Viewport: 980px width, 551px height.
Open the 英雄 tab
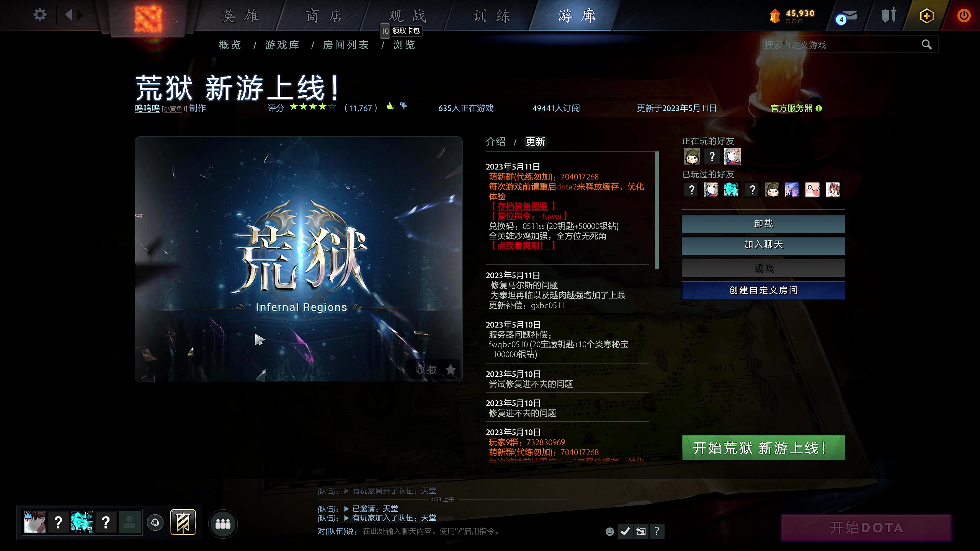[x=240, y=16]
